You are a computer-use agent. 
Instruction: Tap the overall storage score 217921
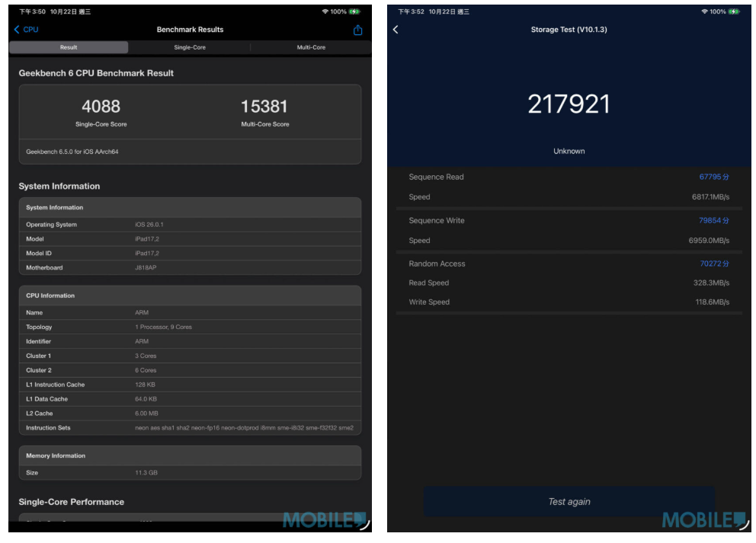click(569, 104)
